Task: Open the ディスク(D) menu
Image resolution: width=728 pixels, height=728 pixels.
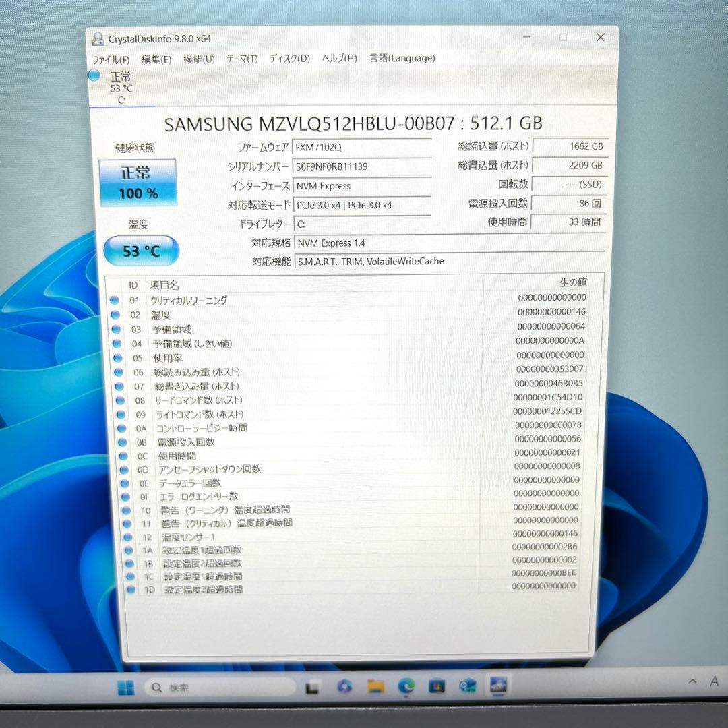Action: click(x=290, y=59)
